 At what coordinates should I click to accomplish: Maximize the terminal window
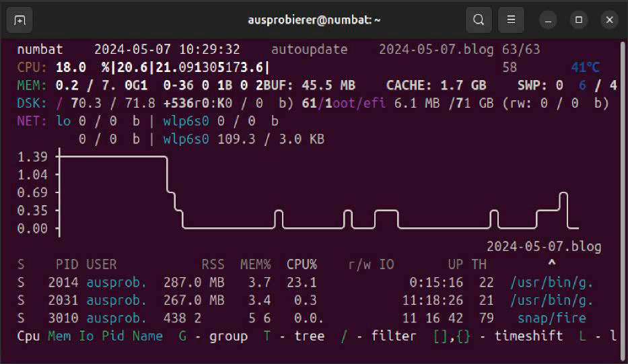578,20
